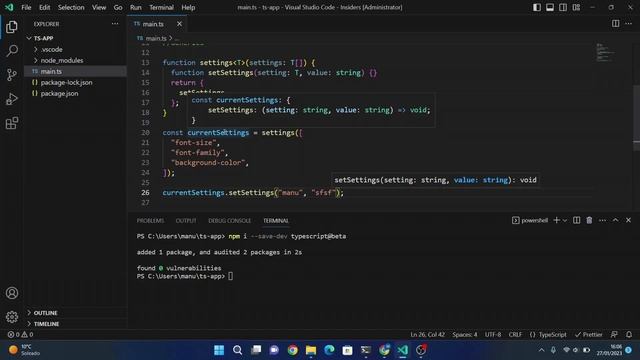
Task: Open Google Chrome from the taskbar
Action: [293, 350]
